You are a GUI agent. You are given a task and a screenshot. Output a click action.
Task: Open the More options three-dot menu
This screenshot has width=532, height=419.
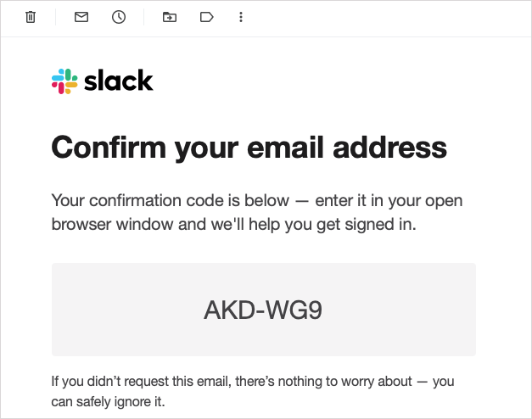click(241, 17)
